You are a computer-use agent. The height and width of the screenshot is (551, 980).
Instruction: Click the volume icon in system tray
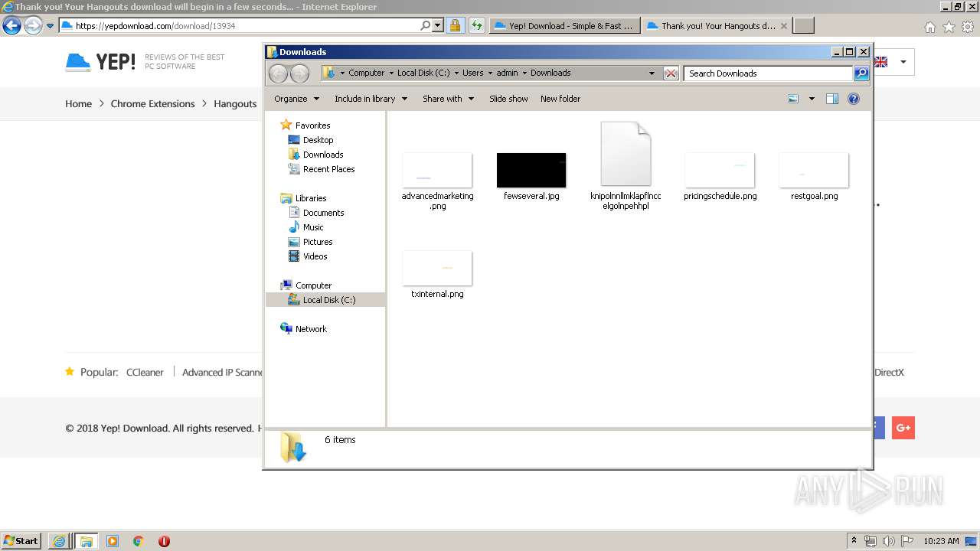click(x=889, y=541)
